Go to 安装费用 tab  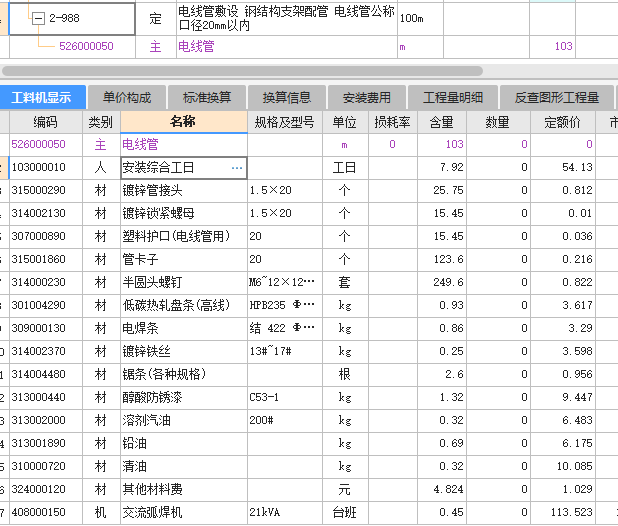pos(367,97)
